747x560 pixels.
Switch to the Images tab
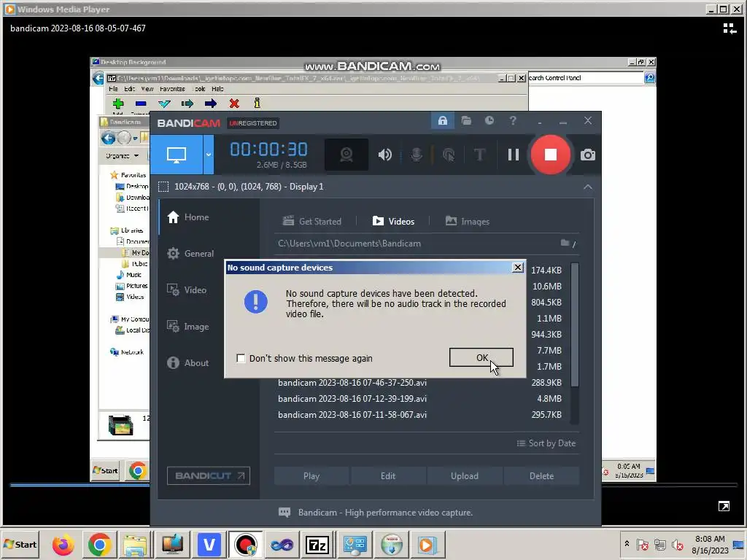tap(468, 222)
